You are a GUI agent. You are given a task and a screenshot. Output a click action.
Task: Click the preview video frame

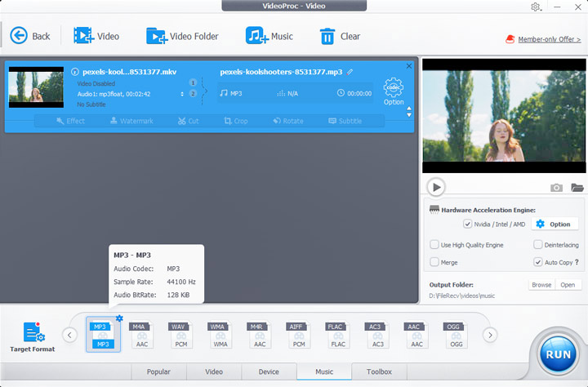tap(504, 115)
